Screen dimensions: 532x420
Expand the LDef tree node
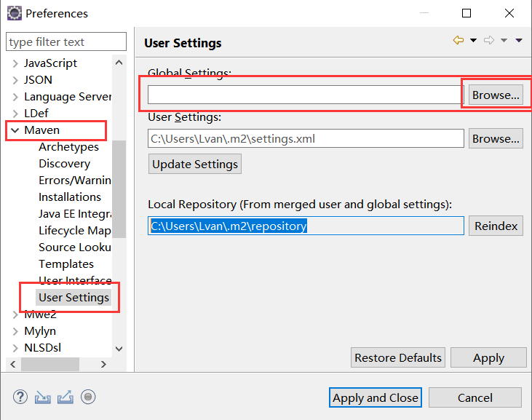[x=15, y=114]
